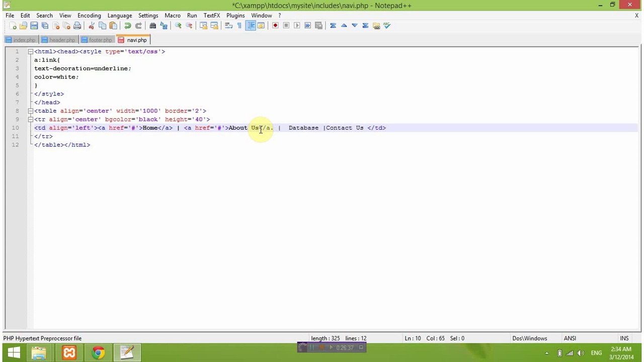This screenshot has height=362, width=644.
Task: Click the blue down-triangle toolbar icon
Action: pyautogui.click(x=355, y=26)
